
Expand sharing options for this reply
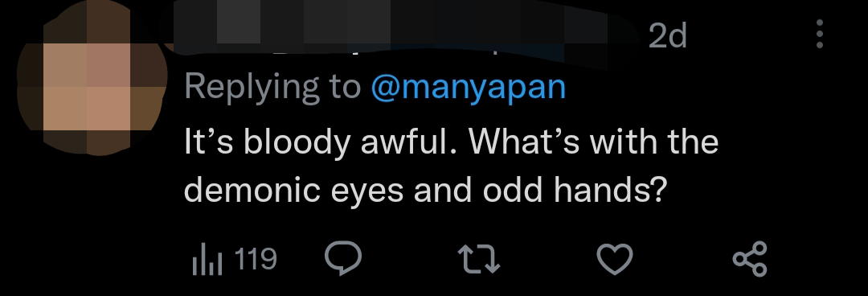point(750,259)
